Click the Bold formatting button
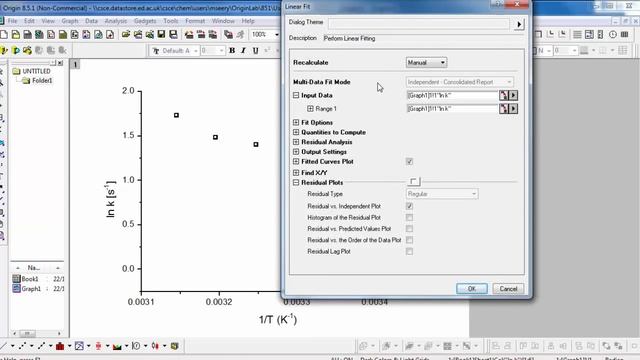This screenshot has height=360, width=640. [x=232, y=51]
